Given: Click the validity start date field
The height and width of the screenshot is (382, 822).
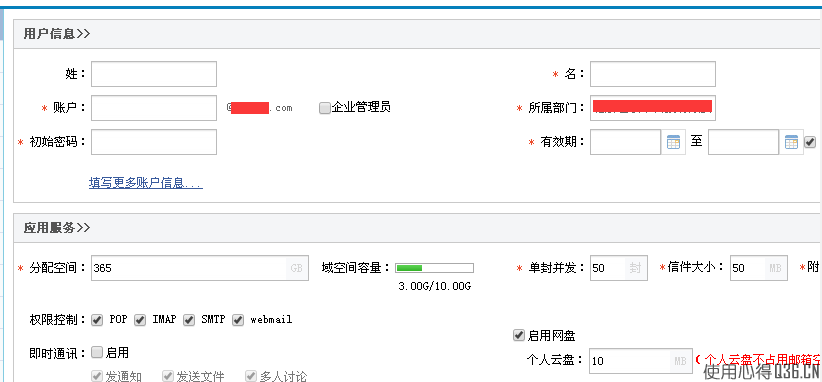Looking at the screenshot, I should [x=625, y=142].
